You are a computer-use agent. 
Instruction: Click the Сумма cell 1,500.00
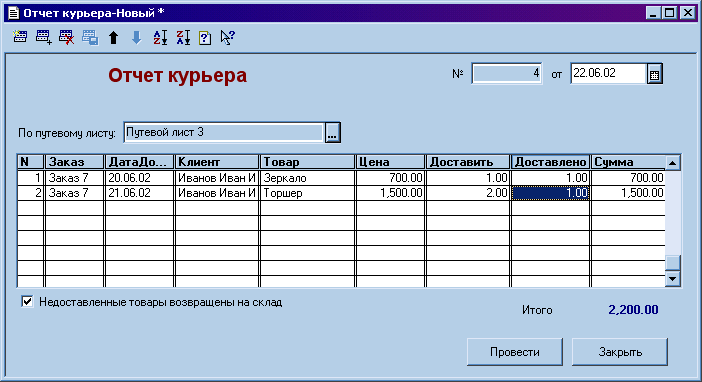pyautogui.click(x=628, y=193)
